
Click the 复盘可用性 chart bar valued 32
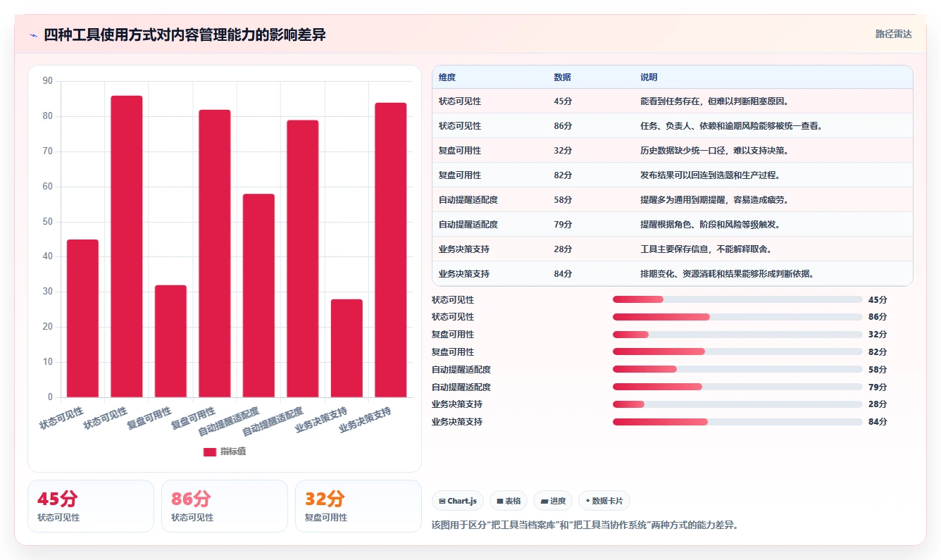pos(170,341)
